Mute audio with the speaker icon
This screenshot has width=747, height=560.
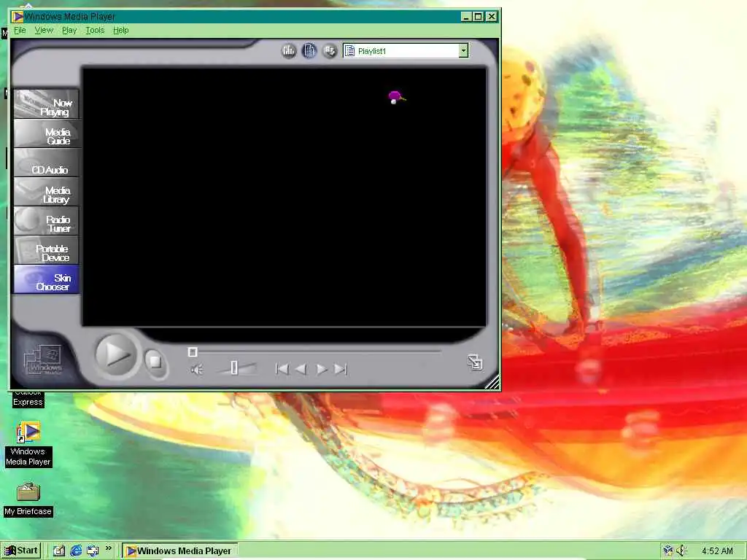[x=196, y=369]
